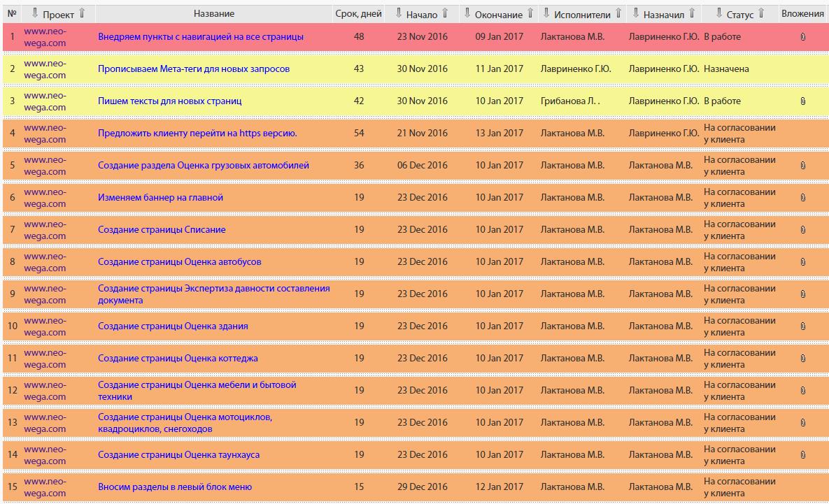
Task: Click the up sort arrow beside Начало header
Action: (x=445, y=13)
